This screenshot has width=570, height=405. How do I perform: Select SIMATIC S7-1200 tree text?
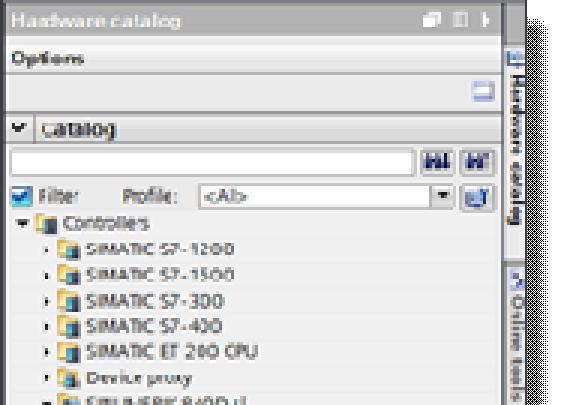[160, 249]
